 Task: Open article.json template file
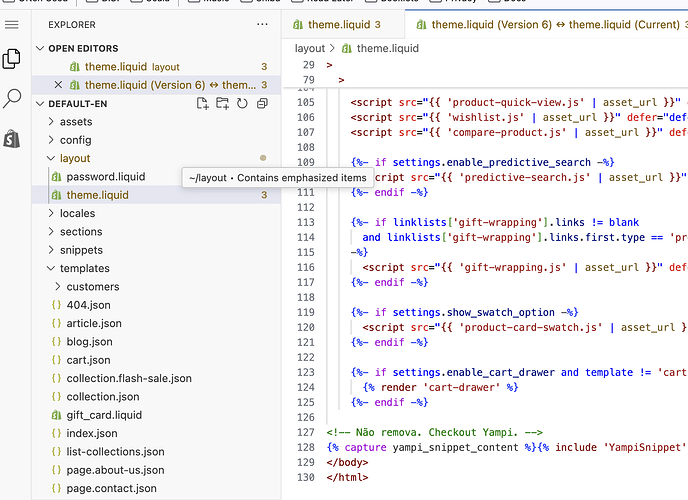click(156, 323)
